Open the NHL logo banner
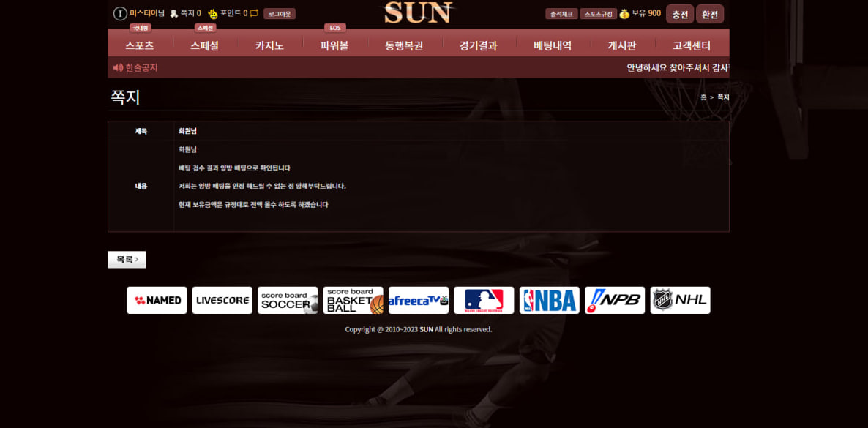 click(680, 300)
